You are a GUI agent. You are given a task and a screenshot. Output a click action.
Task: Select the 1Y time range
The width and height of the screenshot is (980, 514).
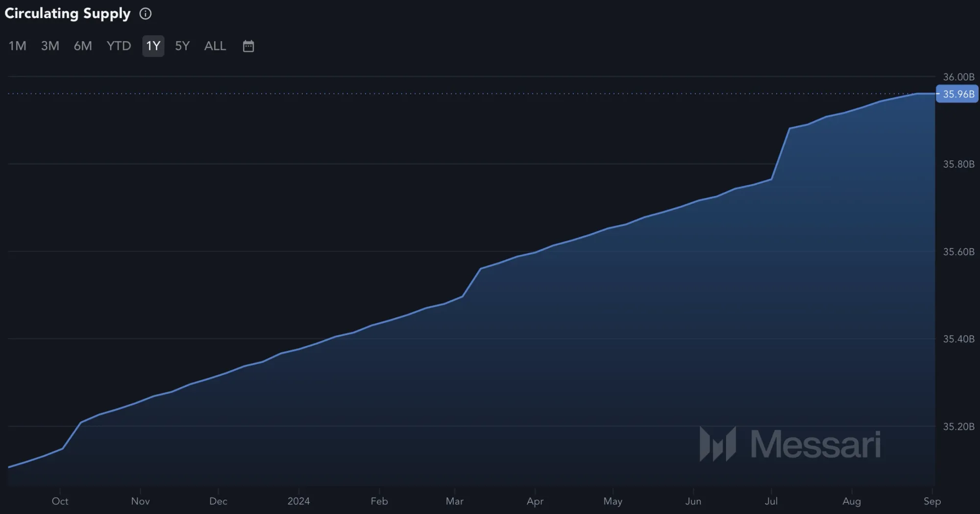[153, 46]
